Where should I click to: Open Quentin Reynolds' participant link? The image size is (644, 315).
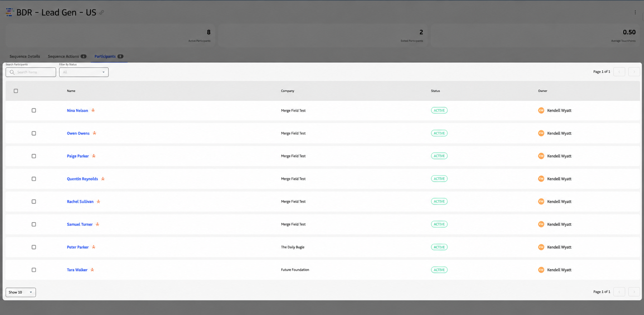(x=82, y=179)
